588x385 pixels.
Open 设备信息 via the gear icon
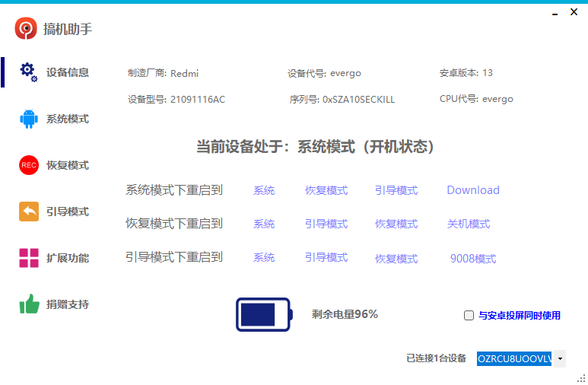(29, 72)
